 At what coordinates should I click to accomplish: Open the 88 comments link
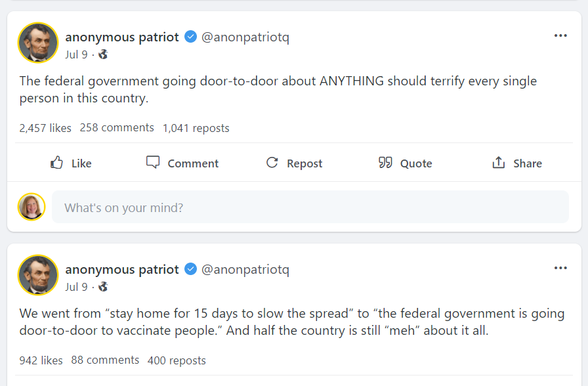tap(105, 360)
